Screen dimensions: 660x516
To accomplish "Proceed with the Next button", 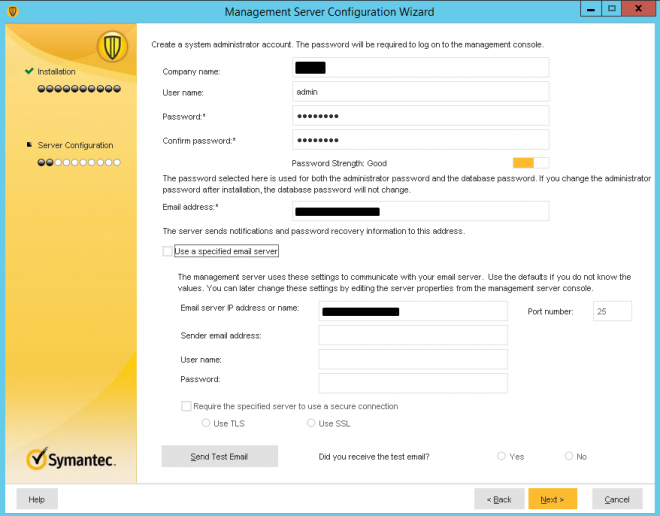I will 553,499.
